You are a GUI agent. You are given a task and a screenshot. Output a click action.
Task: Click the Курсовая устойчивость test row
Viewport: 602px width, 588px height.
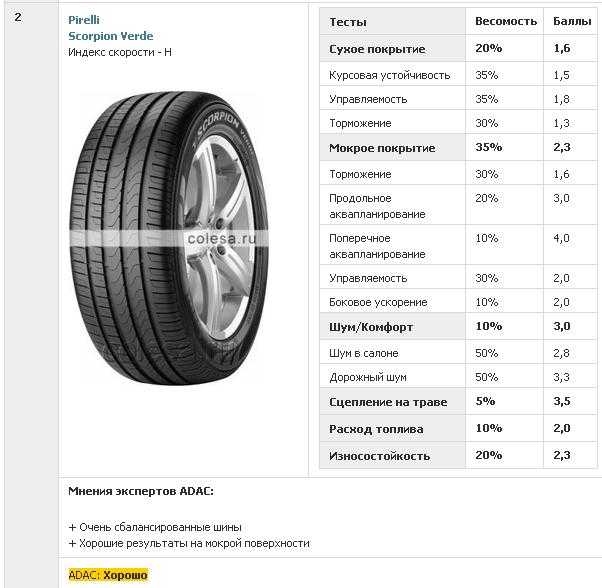(x=458, y=74)
